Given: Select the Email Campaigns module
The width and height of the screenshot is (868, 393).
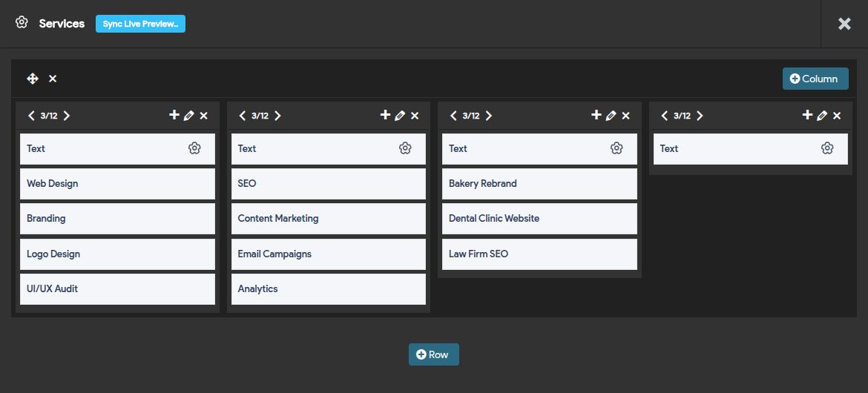Looking at the screenshot, I should click(328, 254).
